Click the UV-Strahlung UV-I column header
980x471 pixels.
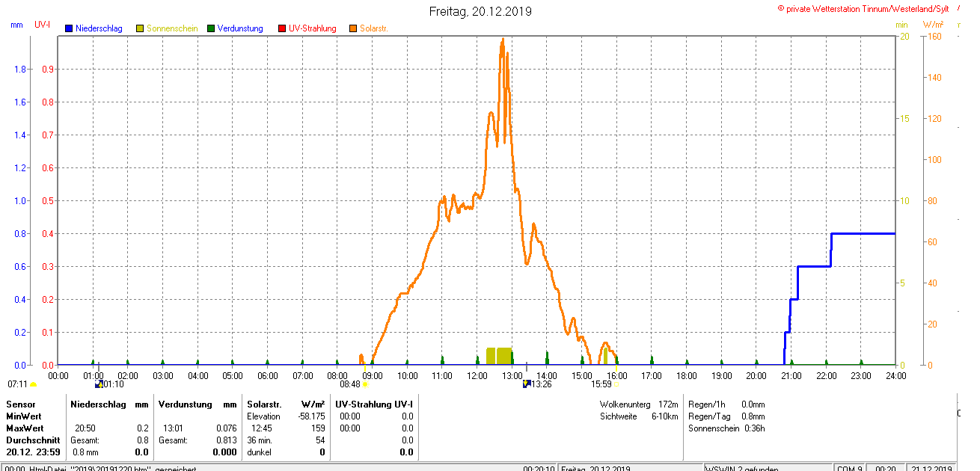374,404
